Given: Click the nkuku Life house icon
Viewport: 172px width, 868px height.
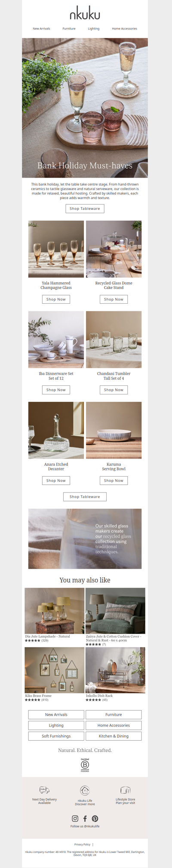Looking at the screenshot, I should [x=85, y=791].
